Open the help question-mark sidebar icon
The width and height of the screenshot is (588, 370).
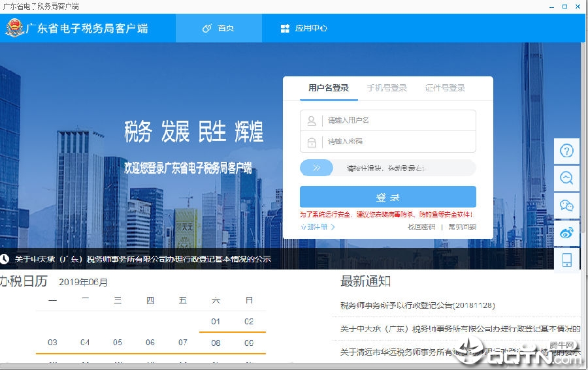[566, 151]
